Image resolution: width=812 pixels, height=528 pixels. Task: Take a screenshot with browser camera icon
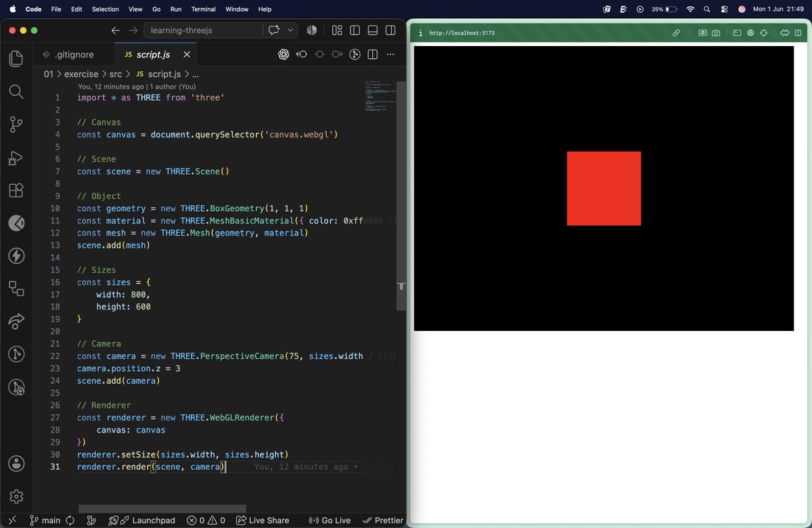716,32
